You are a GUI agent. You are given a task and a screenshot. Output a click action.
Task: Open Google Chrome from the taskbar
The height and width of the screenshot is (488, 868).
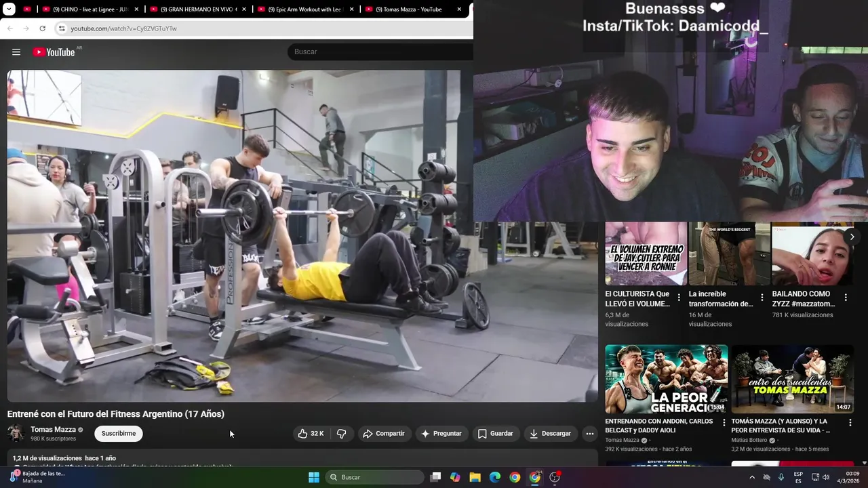pos(515,477)
